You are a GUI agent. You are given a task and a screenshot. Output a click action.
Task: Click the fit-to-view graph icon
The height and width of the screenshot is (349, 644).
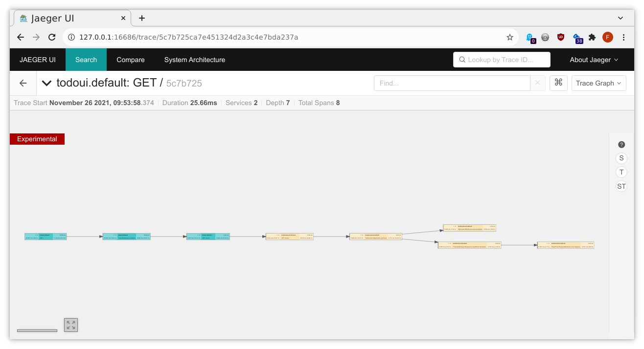coord(71,325)
